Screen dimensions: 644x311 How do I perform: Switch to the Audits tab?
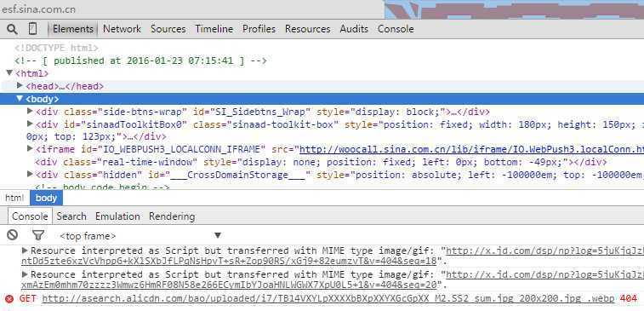click(354, 29)
